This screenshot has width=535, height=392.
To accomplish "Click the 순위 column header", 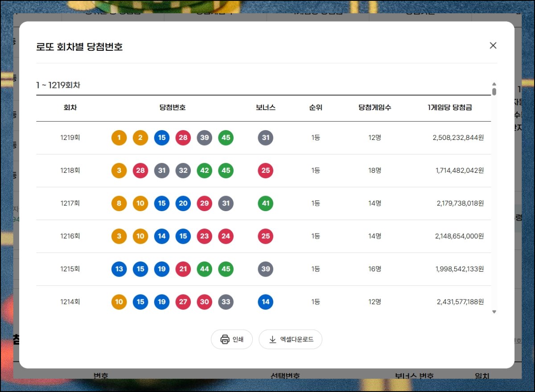I will pos(316,108).
